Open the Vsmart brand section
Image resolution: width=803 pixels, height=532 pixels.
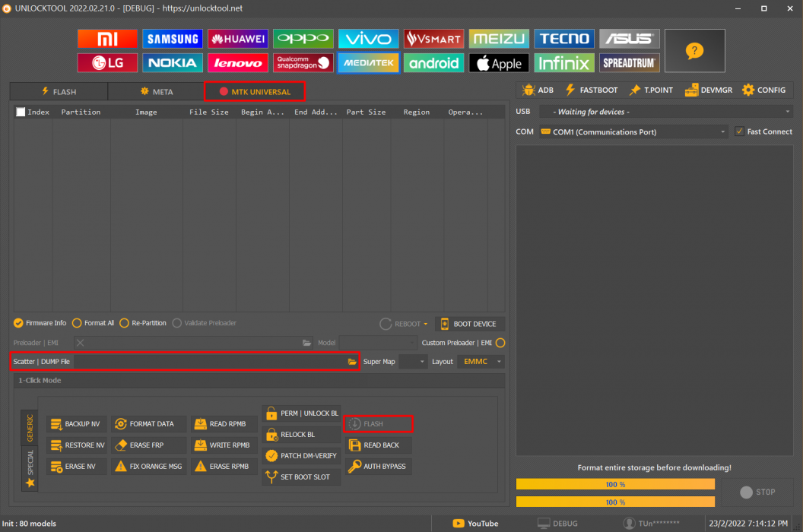coord(433,39)
